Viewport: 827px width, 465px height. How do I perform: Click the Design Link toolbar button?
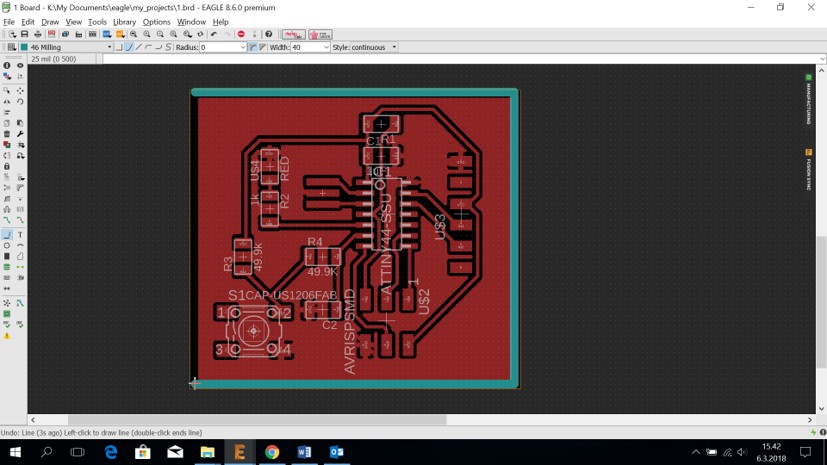[293, 35]
